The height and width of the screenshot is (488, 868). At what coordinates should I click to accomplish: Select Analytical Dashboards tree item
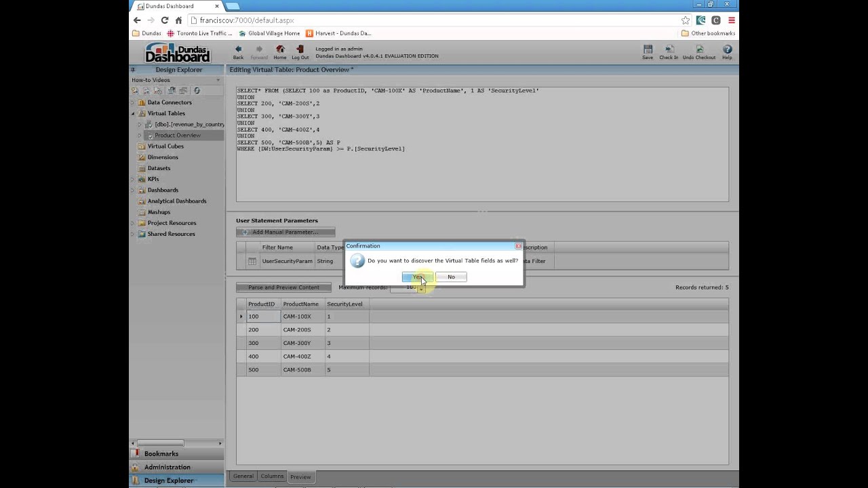(177, 201)
